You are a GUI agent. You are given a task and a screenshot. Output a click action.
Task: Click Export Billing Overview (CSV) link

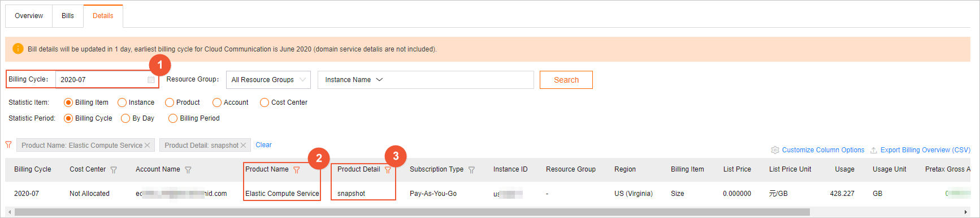coord(925,150)
